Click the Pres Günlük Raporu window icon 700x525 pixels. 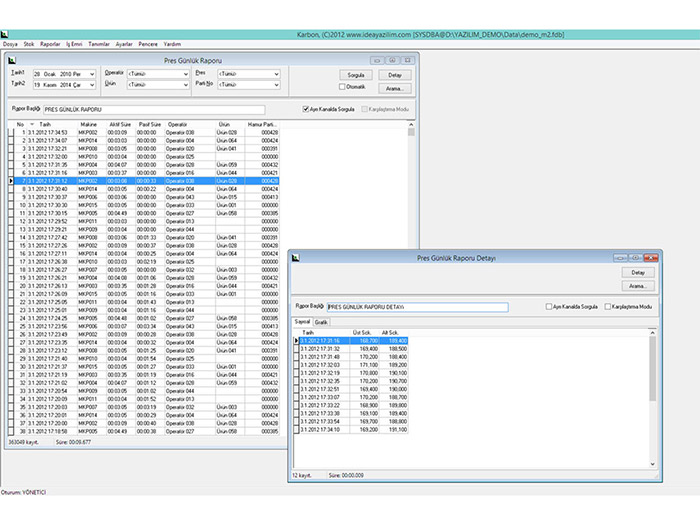13,60
